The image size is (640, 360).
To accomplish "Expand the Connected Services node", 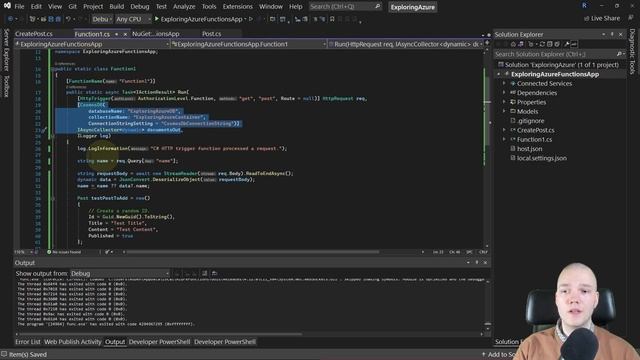I will click(x=504, y=83).
